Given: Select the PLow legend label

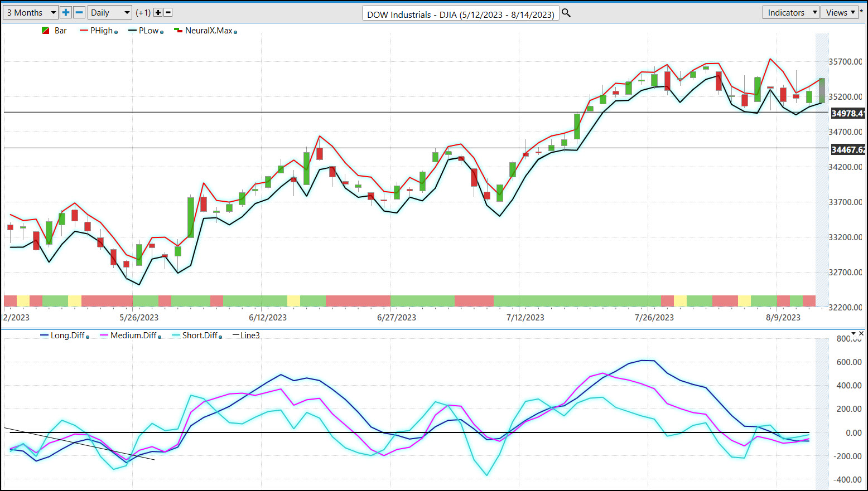Looking at the screenshot, I should [149, 31].
